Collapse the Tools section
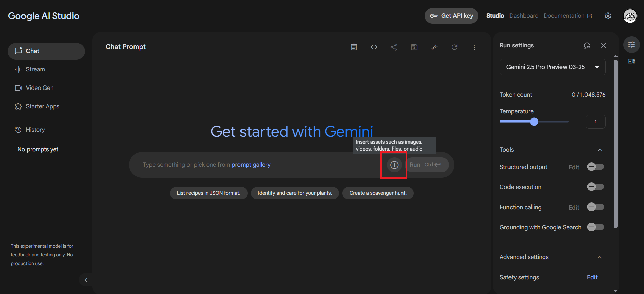 click(x=600, y=150)
